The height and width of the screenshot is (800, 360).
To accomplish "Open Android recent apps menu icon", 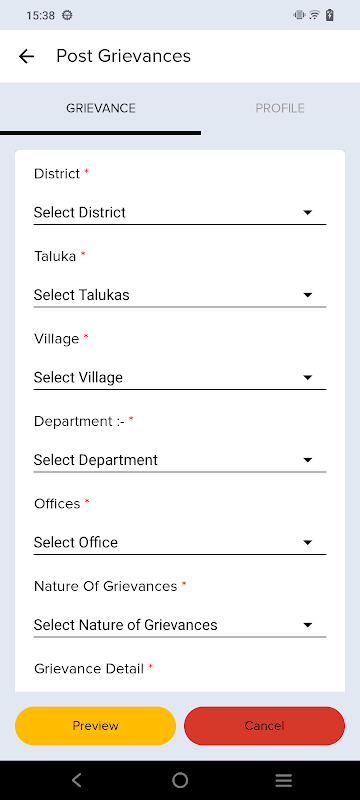I will [284, 780].
